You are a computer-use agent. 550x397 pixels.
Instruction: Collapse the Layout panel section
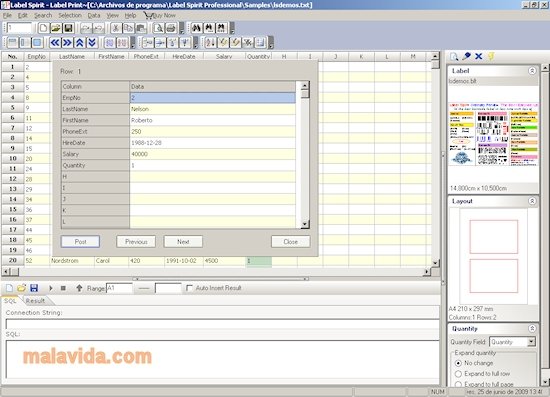tap(532, 201)
